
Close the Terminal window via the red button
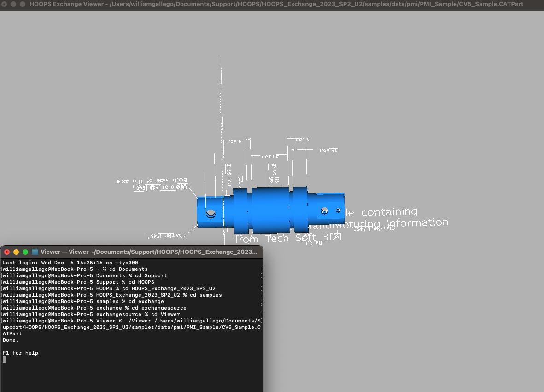[7, 252]
